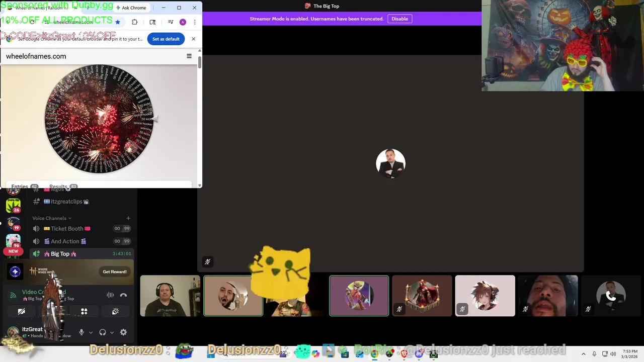Viewport: 644px width, 362px height.
Task: Open the wheelofnames.com site title
Action: (36, 56)
